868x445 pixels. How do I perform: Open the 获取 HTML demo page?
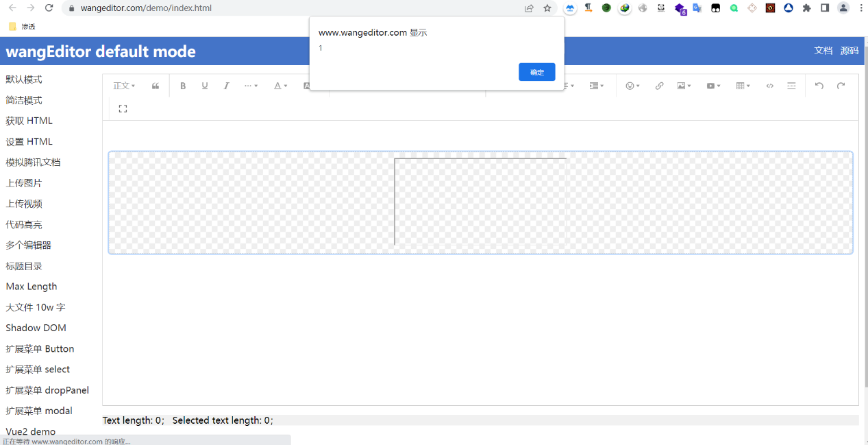point(29,121)
